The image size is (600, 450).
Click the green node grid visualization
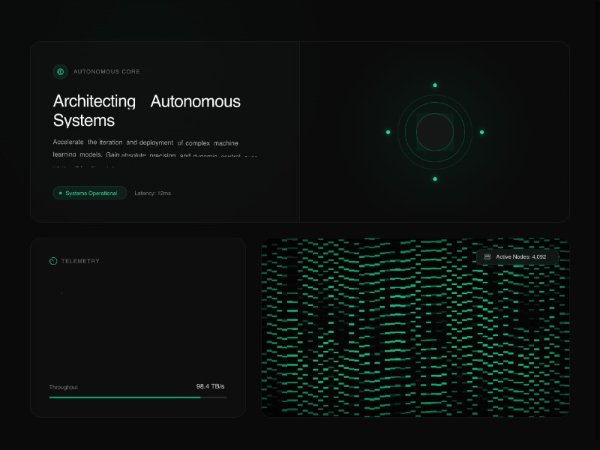(415, 340)
